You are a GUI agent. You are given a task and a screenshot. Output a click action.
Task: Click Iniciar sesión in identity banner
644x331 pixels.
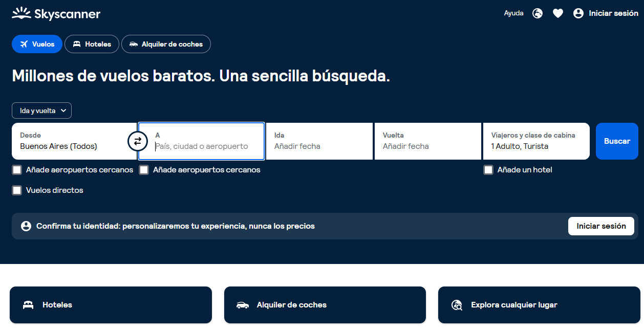click(601, 226)
